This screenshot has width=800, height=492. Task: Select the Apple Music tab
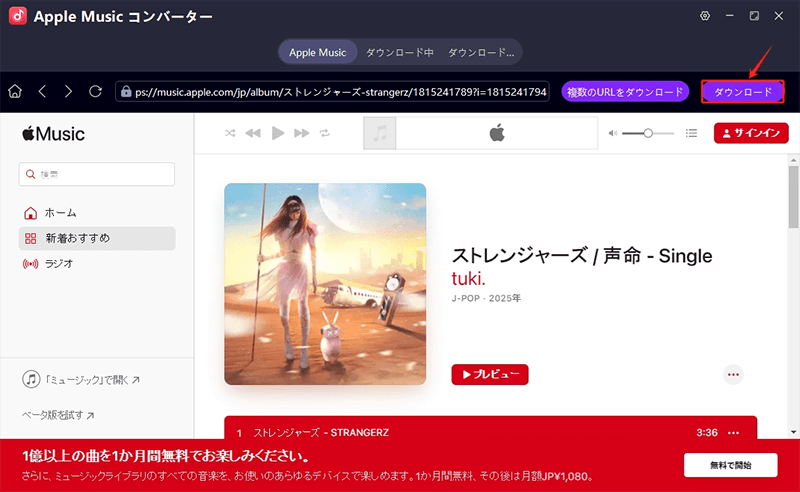click(317, 52)
